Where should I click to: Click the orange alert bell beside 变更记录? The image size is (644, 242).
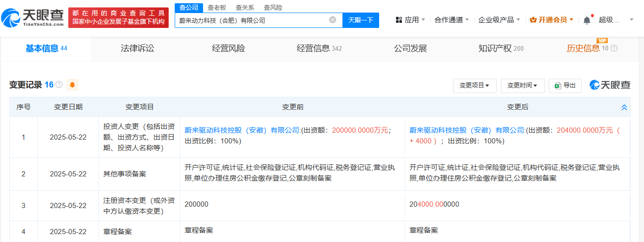72,85
